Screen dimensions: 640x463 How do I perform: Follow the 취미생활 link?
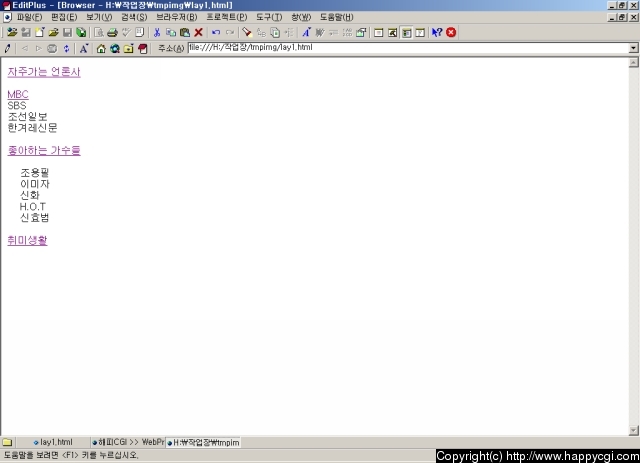tap(27, 240)
